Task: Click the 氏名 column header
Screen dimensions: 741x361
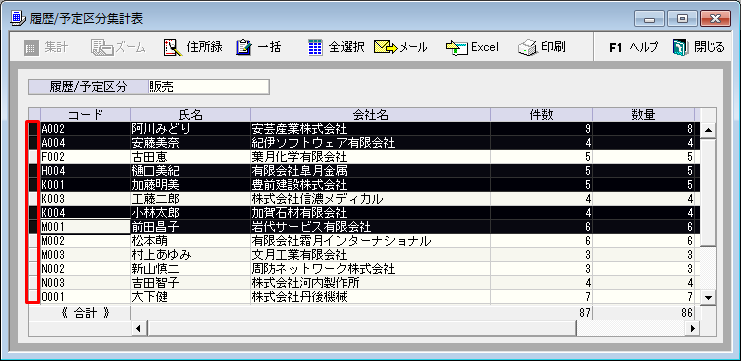Action: [190, 114]
